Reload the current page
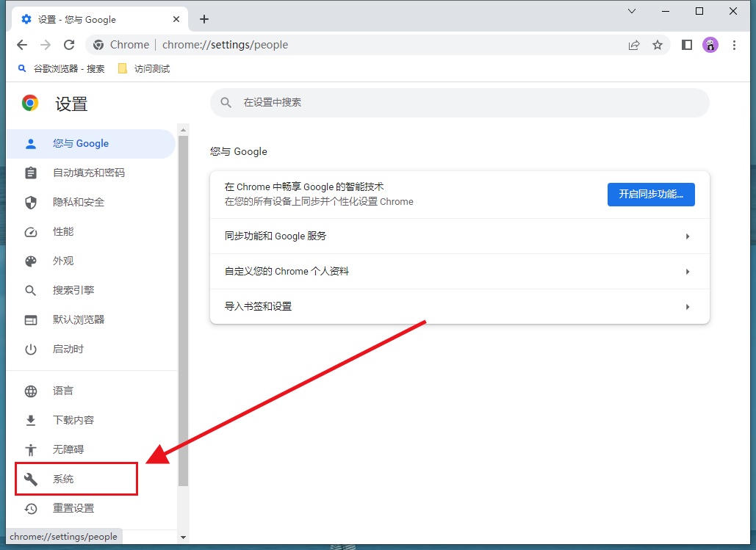 click(69, 45)
